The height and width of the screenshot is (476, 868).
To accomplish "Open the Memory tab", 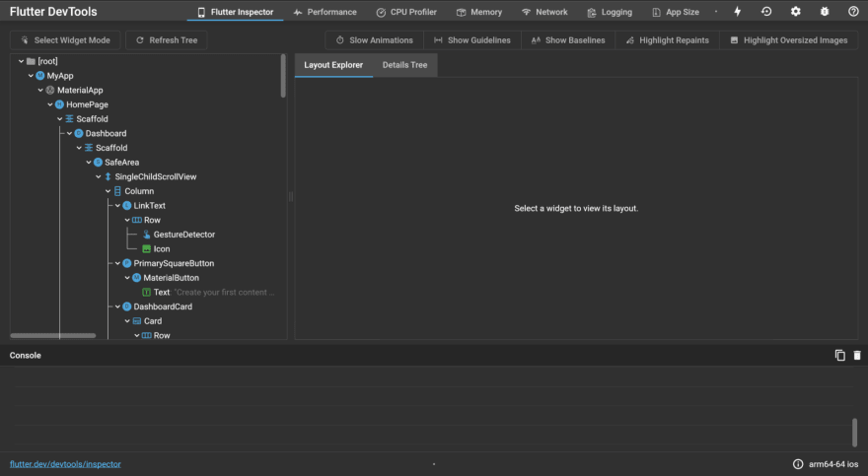I will pos(479,12).
